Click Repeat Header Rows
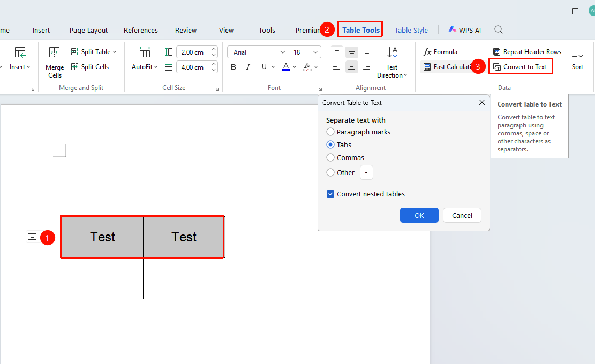The image size is (595, 364). [x=526, y=52]
